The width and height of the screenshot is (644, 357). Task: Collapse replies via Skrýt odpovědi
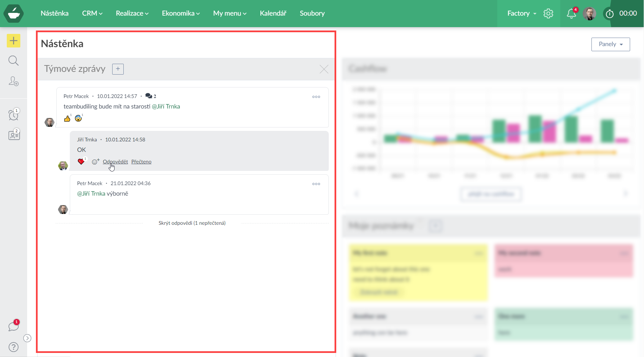[x=192, y=223]
